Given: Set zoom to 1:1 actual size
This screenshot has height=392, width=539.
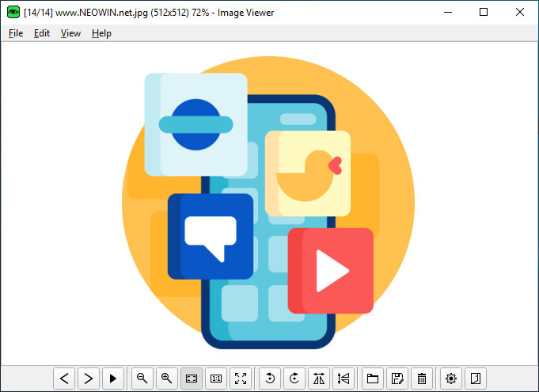Looking at the screenshot, I should tap(216, 379).
